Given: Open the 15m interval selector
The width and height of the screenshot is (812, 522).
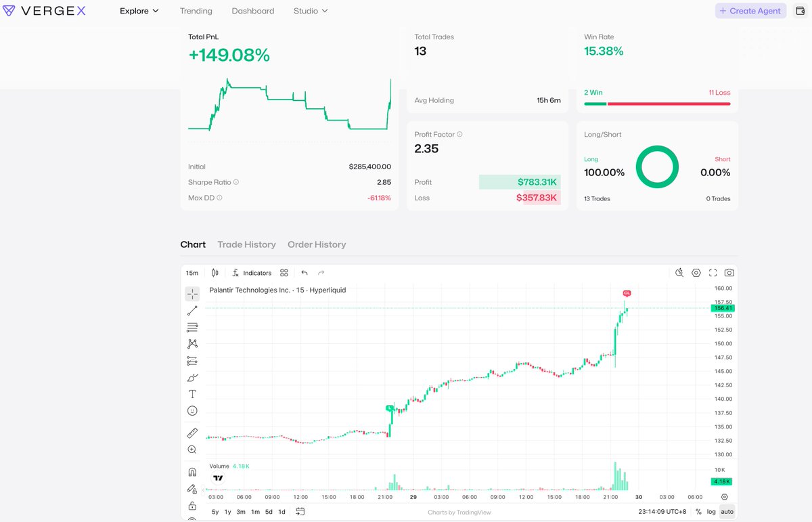Looking at the screenshot, I should pyautogui.click(x=192, y=273).
